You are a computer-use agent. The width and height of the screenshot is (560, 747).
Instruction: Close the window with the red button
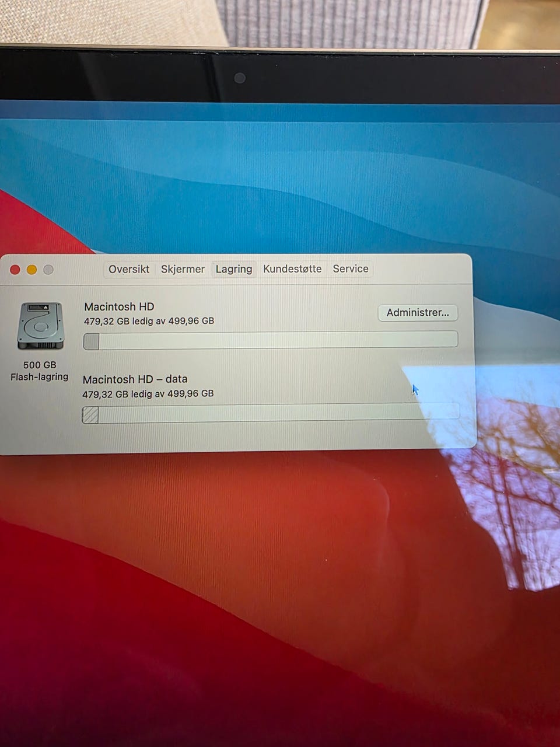point(15,269)
